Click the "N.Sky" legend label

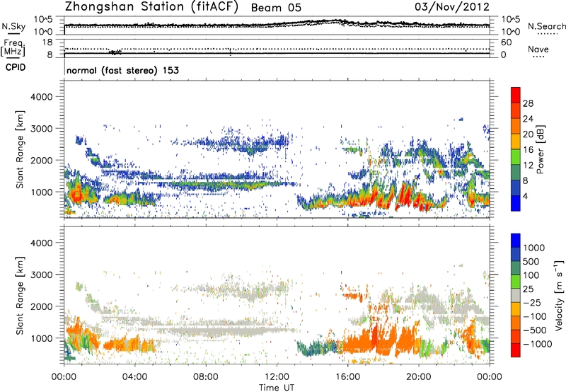13,26
